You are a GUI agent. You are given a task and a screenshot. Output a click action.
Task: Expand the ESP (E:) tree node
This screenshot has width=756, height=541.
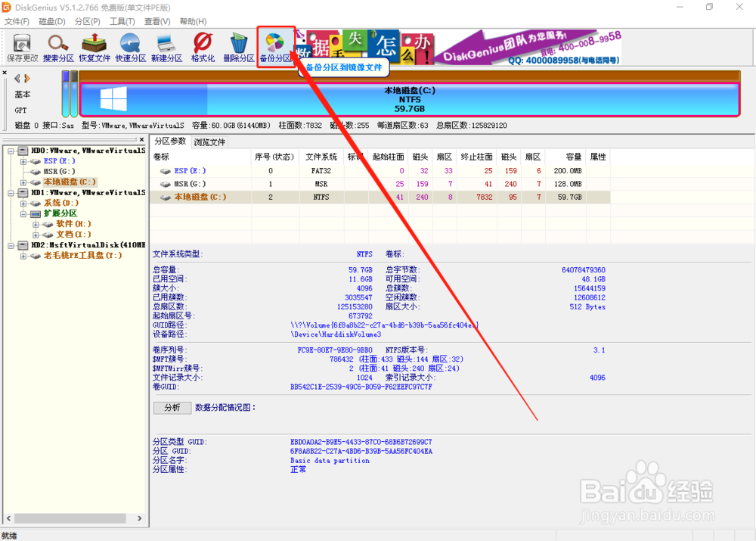pos(23,162)
